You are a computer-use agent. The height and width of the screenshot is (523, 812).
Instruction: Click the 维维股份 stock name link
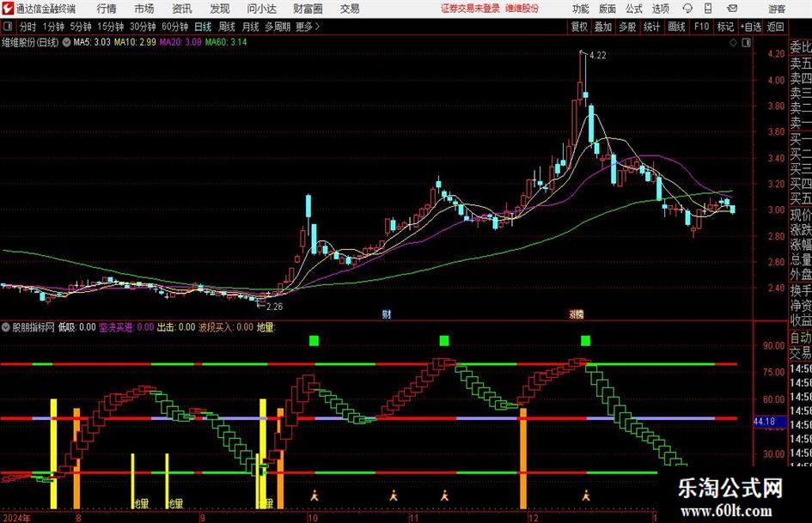click(x=522, y=9)
